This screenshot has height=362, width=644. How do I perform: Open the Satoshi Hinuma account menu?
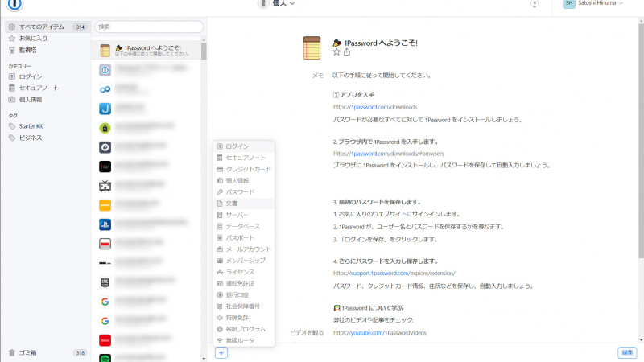[x=593, y=3]
